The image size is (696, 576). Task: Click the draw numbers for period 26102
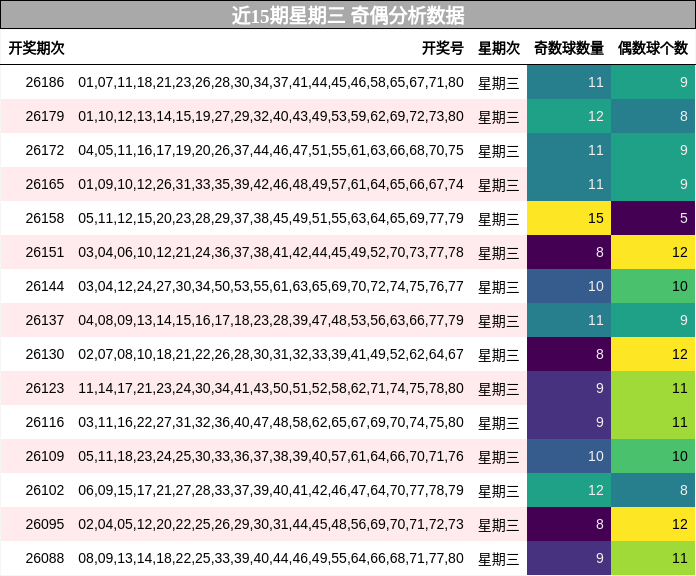pos(271,490)
